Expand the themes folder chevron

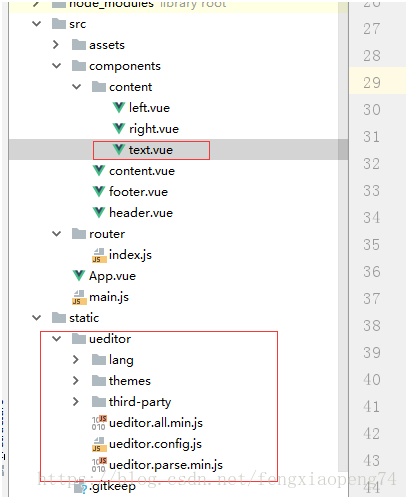[76, 381]
